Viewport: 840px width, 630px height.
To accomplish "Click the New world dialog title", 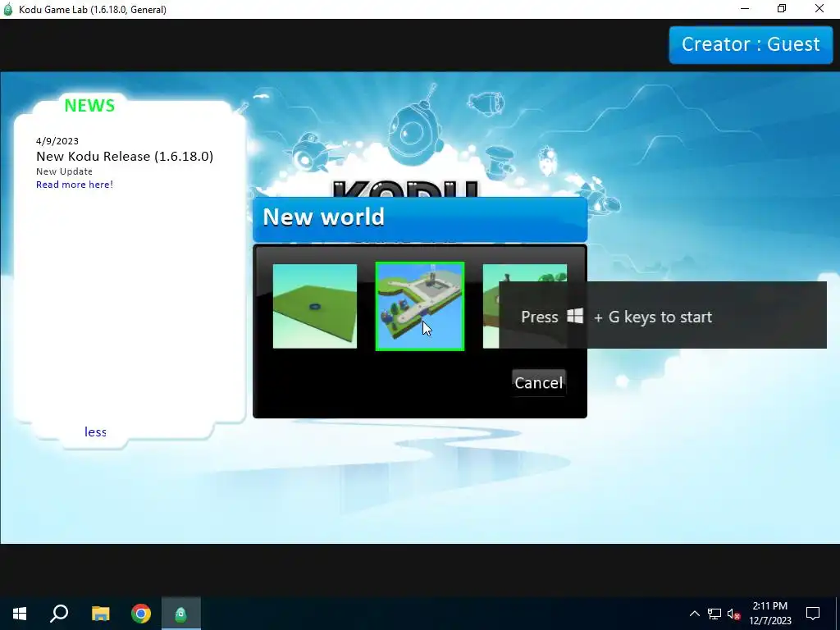I will [323, 217].
